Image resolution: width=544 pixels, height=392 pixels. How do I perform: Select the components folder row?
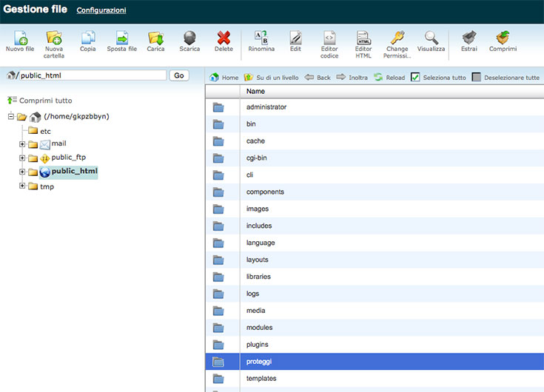[375, 192]
